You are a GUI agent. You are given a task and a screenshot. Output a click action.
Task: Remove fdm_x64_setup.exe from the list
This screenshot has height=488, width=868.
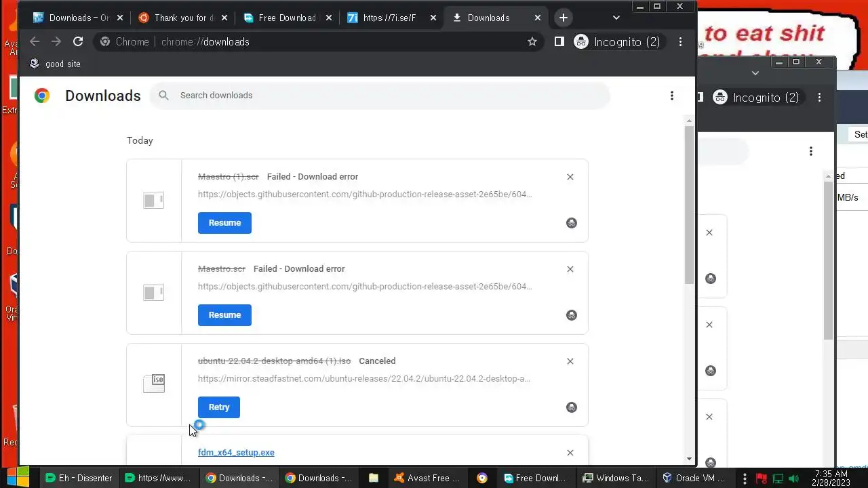pos(570,453)
